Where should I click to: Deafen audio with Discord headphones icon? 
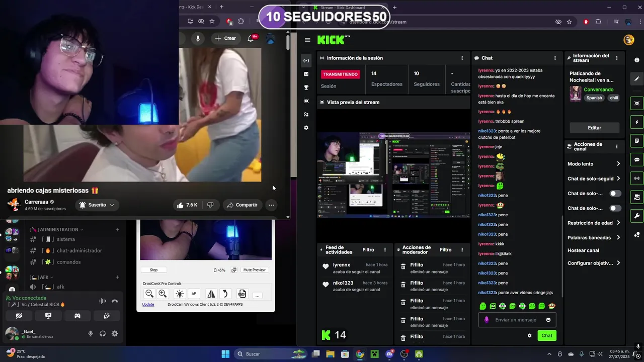(103, 333)
